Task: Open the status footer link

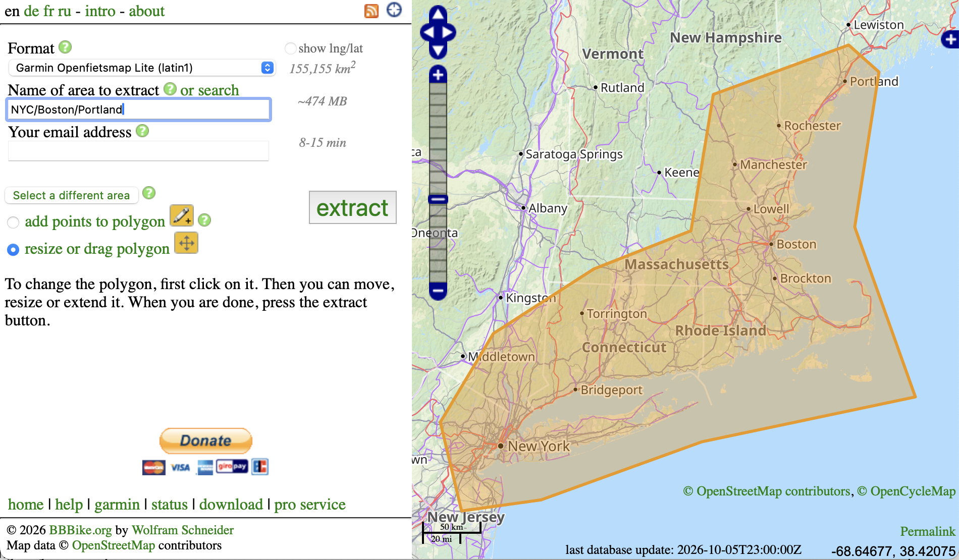Action: 170,505
